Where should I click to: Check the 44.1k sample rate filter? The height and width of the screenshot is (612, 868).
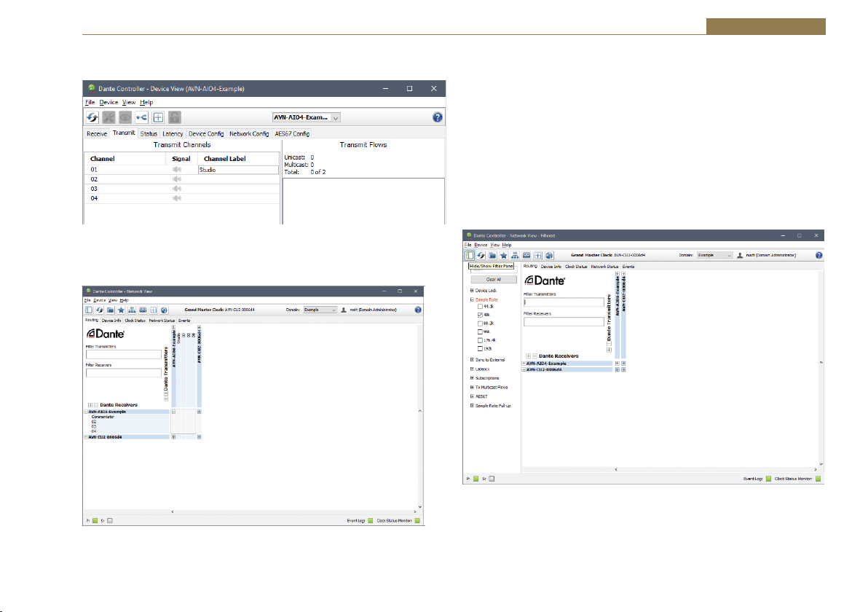(480, 306)
